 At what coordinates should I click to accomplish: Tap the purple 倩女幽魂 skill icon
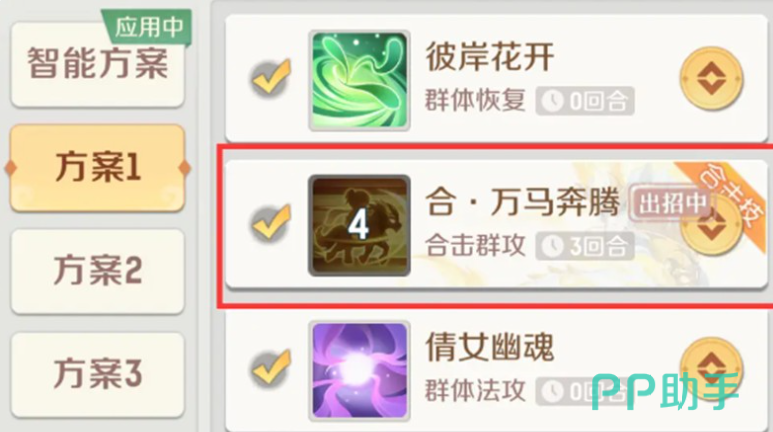tap(359, 370)
